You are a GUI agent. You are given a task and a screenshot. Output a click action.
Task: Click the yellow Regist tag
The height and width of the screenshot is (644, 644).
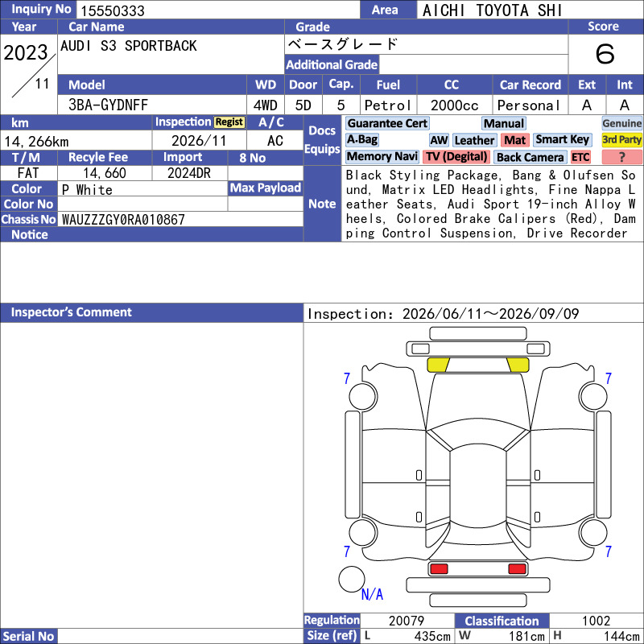229,122
